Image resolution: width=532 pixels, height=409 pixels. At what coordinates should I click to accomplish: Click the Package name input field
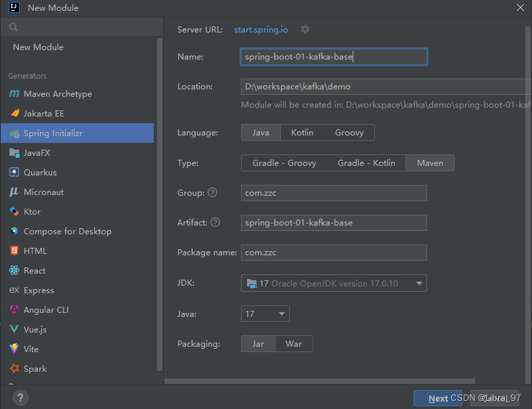pyautogui.click(x=334, y=253)
